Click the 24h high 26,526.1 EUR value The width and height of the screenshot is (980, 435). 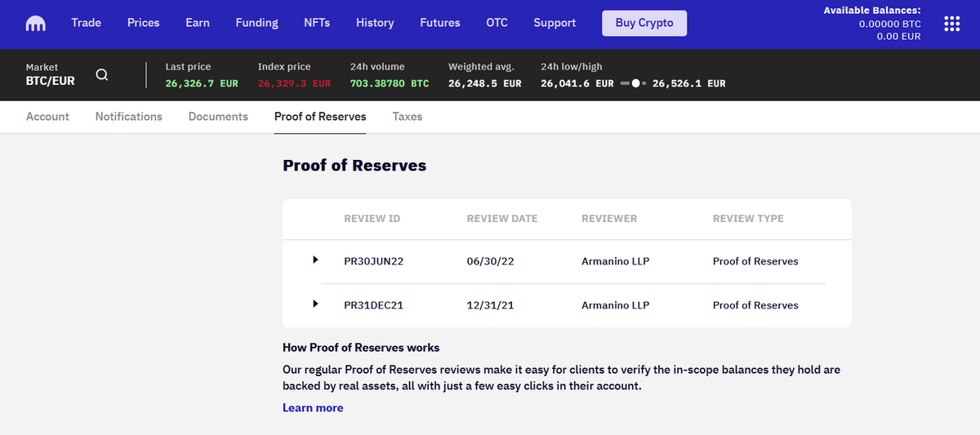689,83
